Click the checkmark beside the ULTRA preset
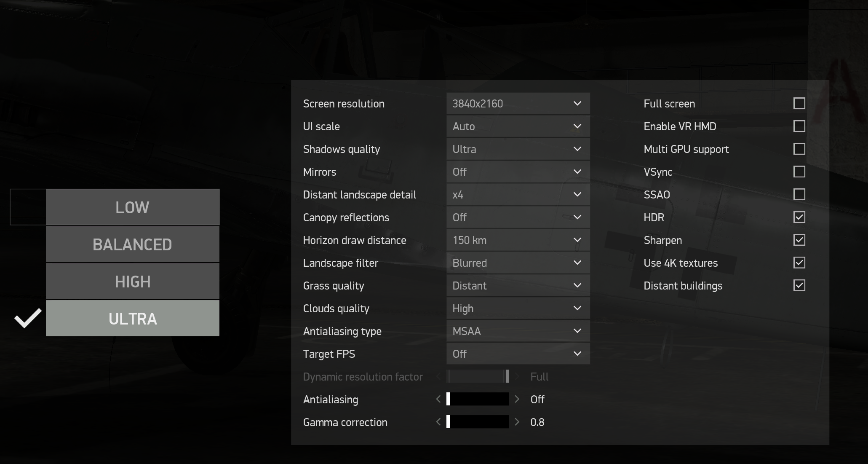Screen dimensions: 868x464 (x=28, y=318)
